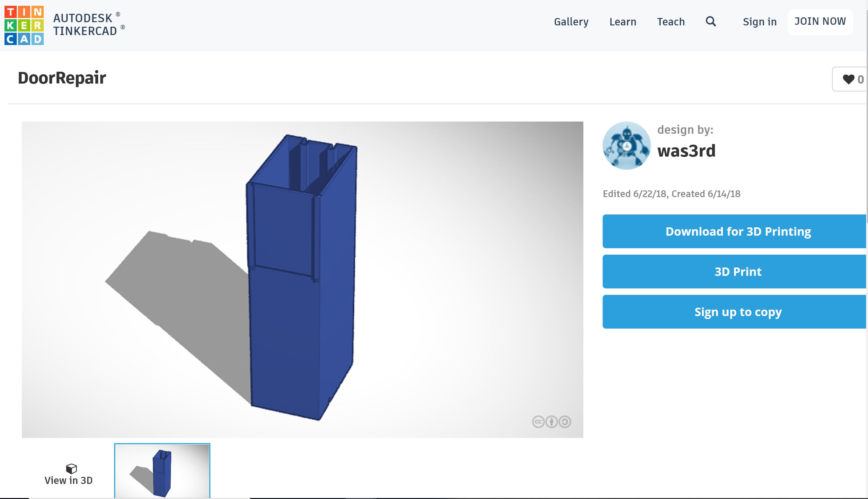
Task: Open the search magnifier icon
Action: point(711,22)
